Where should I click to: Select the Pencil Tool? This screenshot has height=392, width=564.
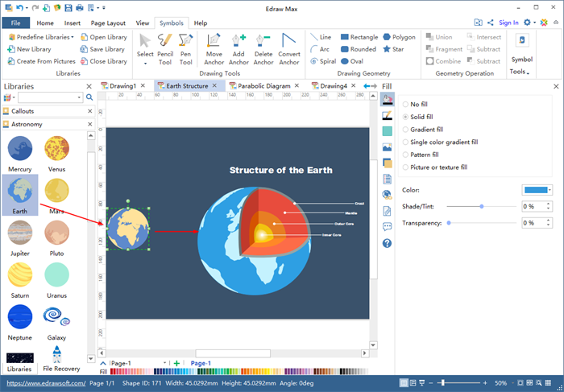[165, 49]
